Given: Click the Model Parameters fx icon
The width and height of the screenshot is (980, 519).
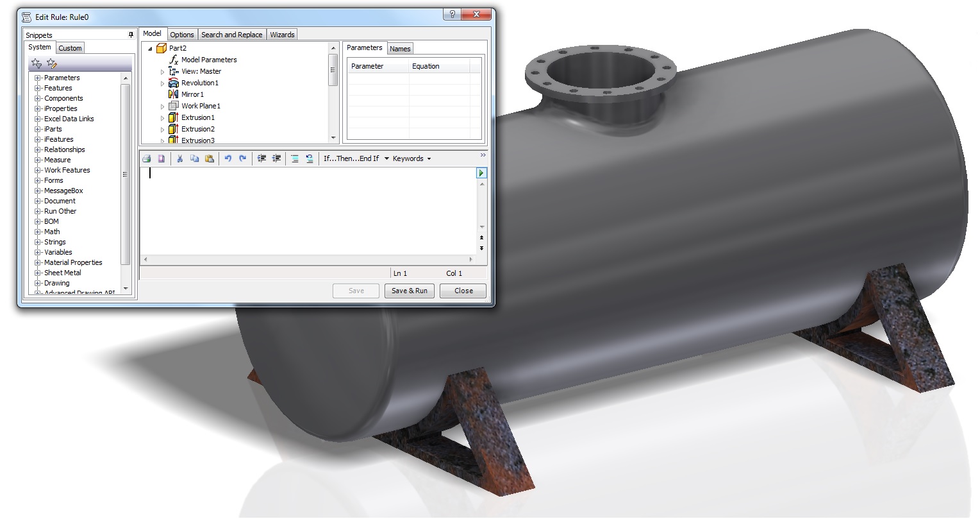Looking at the screenshot, I should pos(174,60).
